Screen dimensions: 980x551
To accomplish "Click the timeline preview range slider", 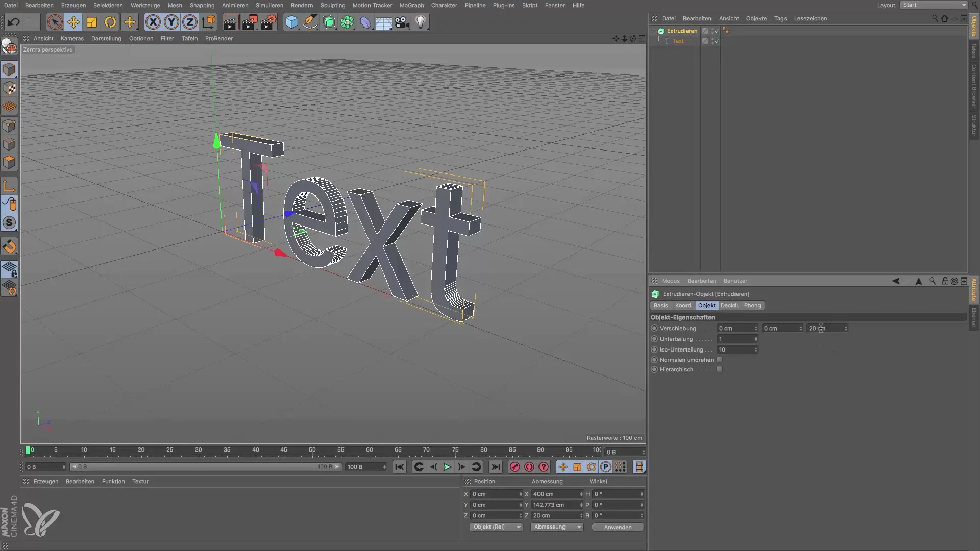I will coord(205,467).
